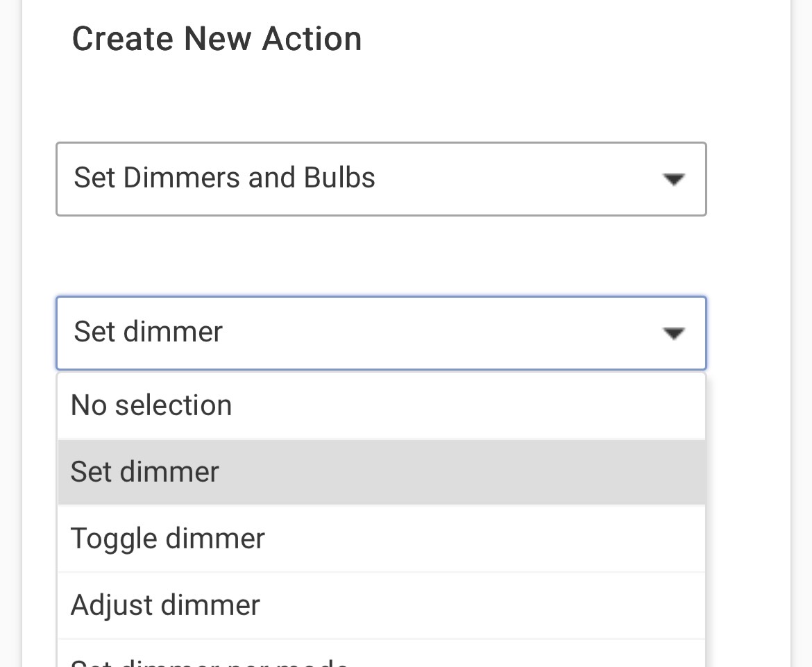Click the empty space right of the No selection text
This screenshot has width=812, height=667.
click(472, 405)
